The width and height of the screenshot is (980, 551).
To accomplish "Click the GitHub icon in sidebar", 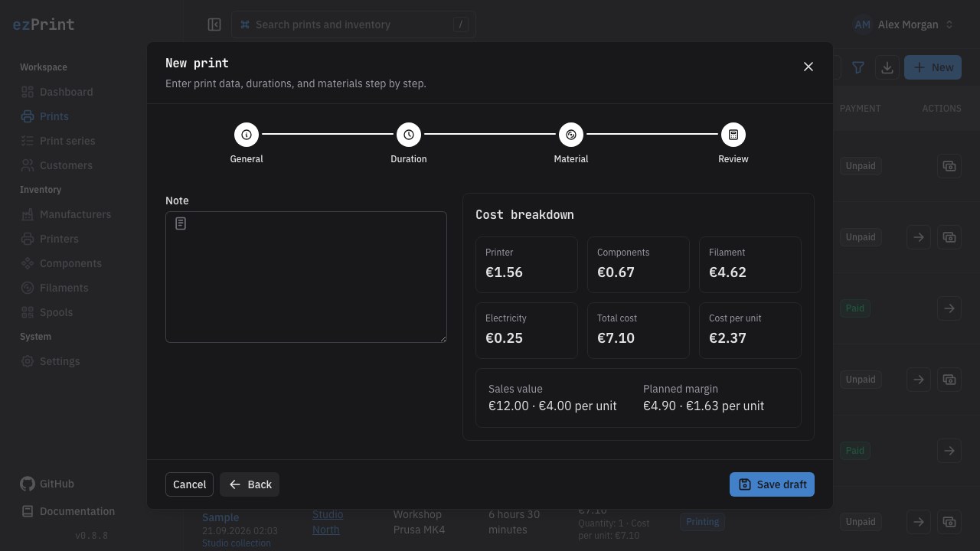I will [x=28, y=484].
